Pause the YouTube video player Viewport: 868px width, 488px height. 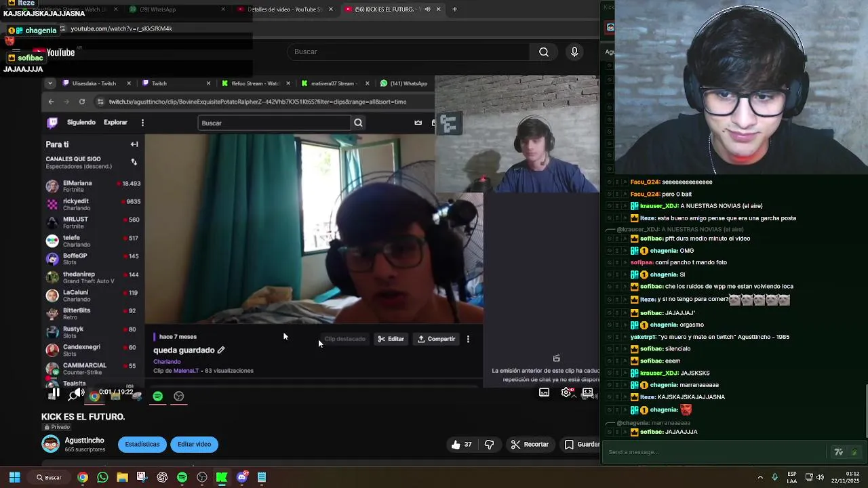(55, 392)
